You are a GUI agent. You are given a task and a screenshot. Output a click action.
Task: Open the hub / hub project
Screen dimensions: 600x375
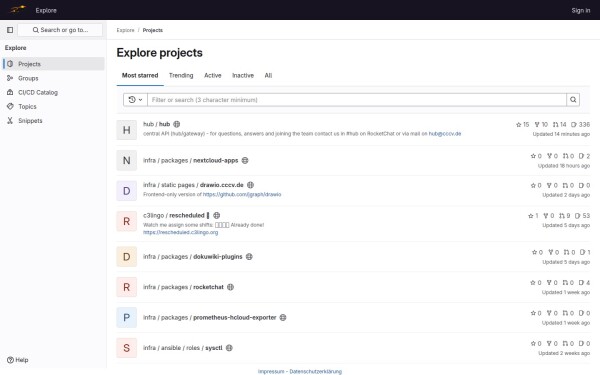click(157, 124)
